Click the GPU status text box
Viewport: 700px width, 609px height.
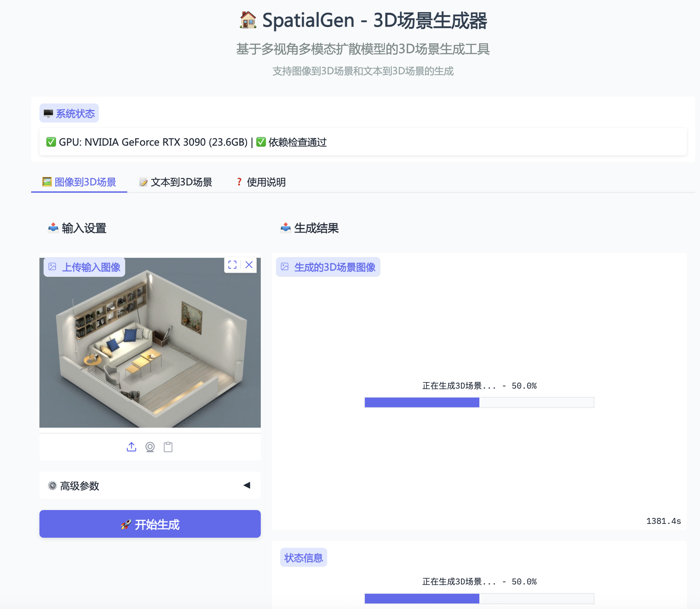pos(363,142)
